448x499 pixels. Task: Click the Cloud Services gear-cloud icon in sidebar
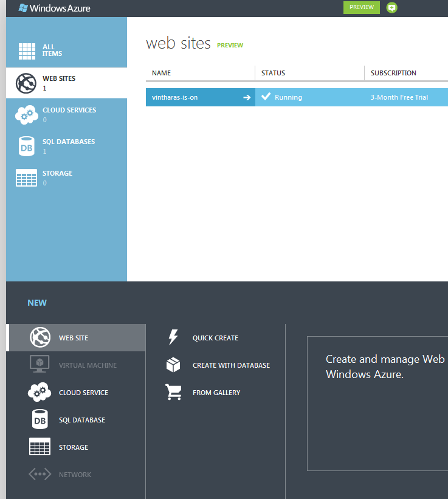(27, 114)
